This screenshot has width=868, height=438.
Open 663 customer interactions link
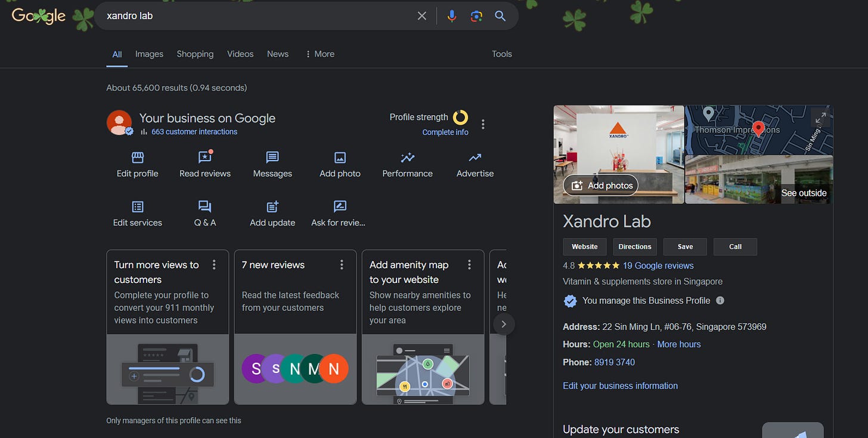coord(194,132)
